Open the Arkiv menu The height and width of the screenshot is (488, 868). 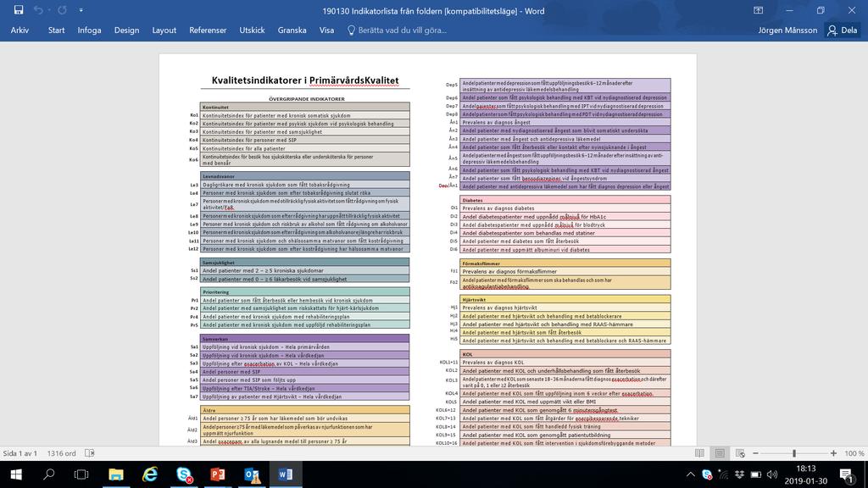[19, 30]
